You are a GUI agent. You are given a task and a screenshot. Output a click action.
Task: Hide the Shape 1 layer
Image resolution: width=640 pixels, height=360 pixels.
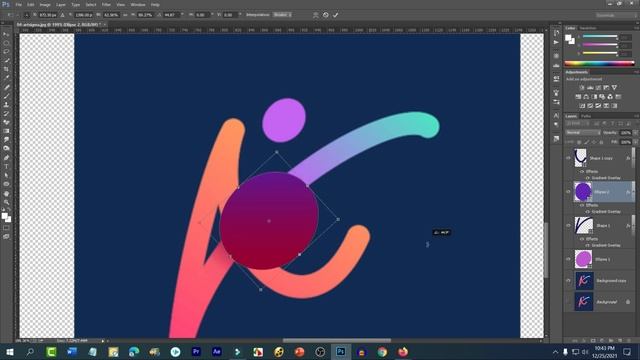point(568,225)
